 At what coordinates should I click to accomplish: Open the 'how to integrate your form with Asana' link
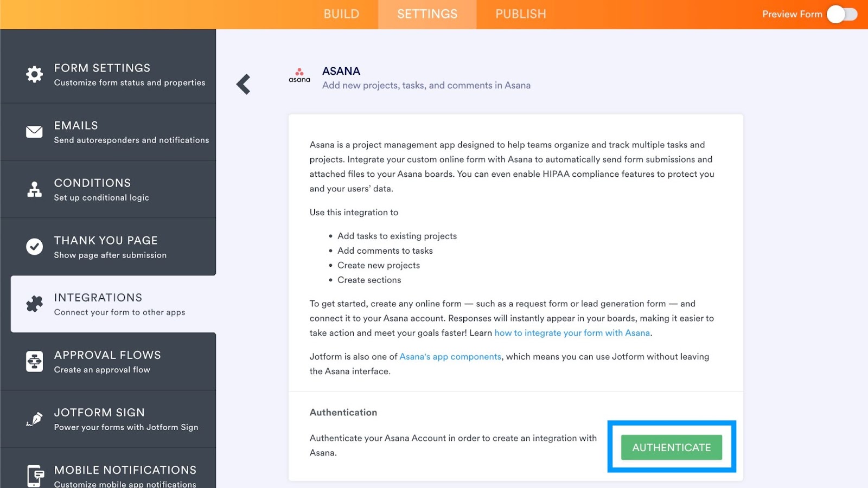(x=572, y=333)
